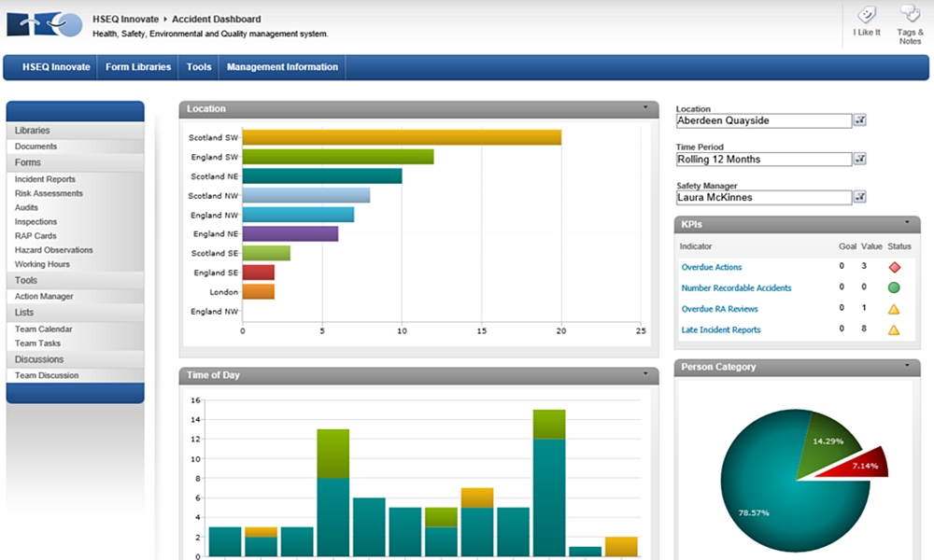Click the green circle status for Number Recordable Accidents
This screenshot has width=934, height=560.
tap(896, 287)
